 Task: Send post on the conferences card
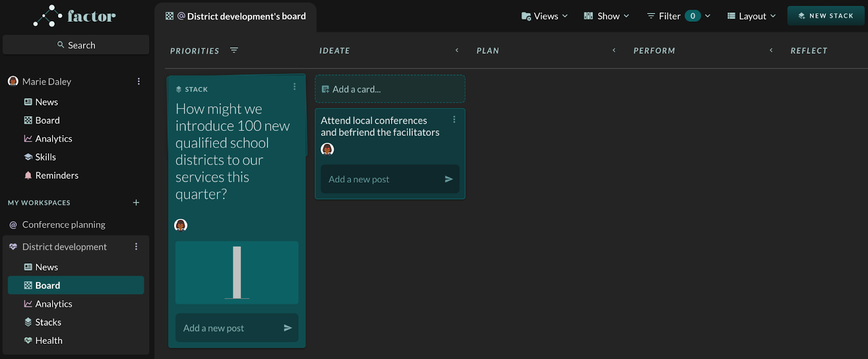coord(449,179)
